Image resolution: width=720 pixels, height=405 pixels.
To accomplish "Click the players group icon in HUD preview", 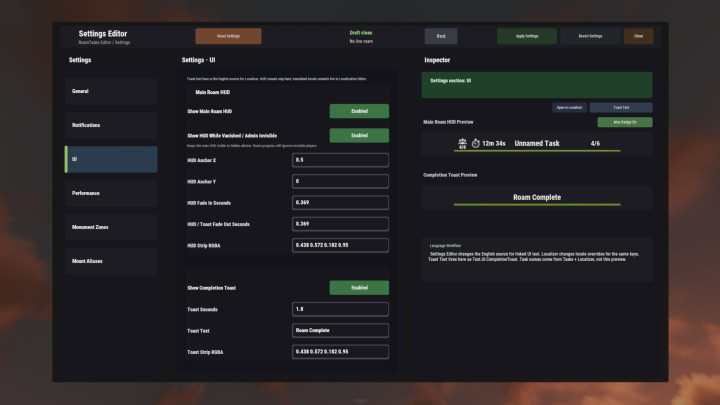I will [x=462, y=142].
